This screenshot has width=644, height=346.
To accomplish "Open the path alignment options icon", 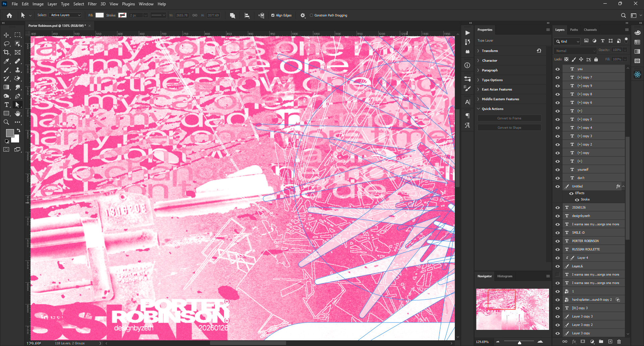I will point(247,15).
